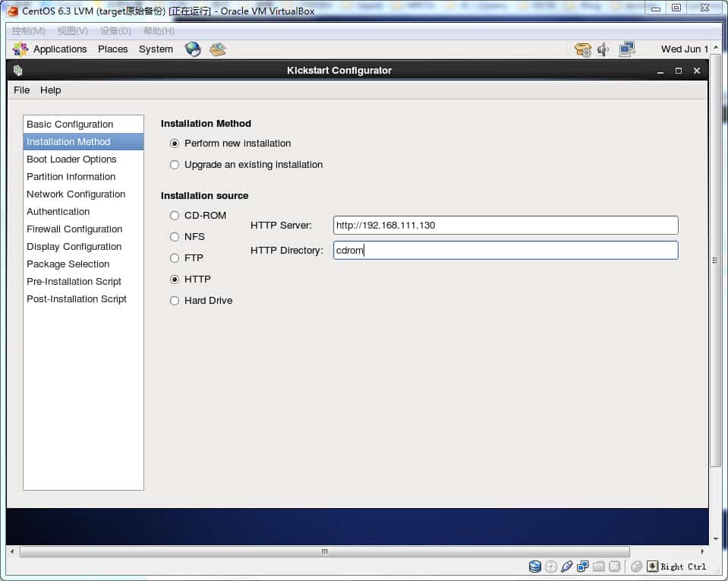Open the File menu

[x=21, y=90]
